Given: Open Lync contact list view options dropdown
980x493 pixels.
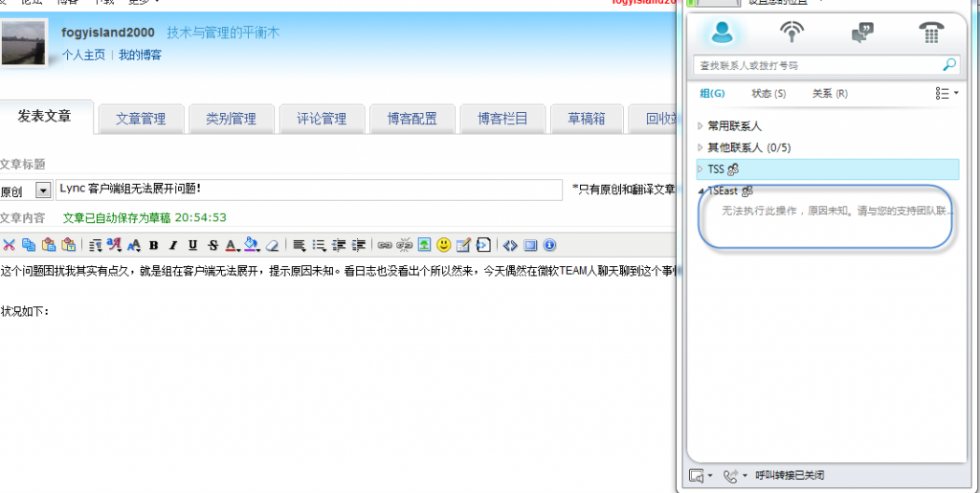Looking at the screenshot, I should tap(947, 94).
